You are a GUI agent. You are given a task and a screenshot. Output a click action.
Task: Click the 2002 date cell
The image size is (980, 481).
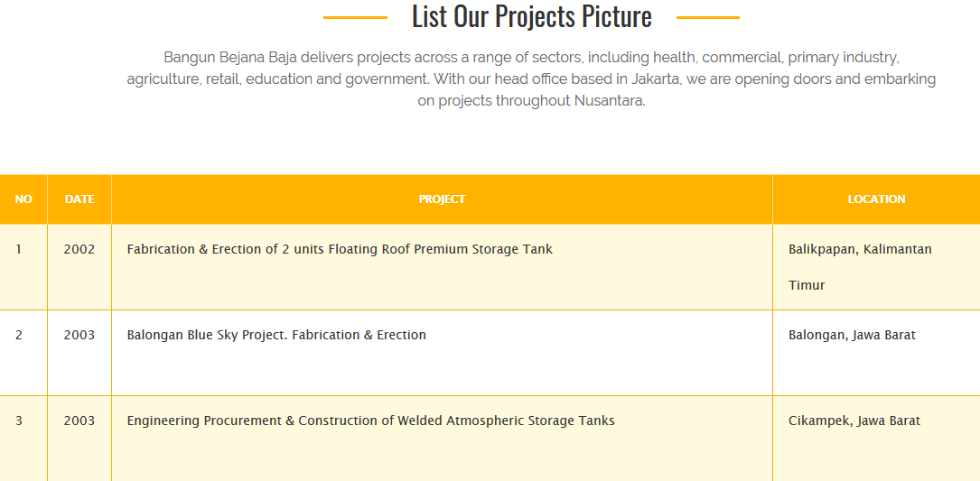[79, 249]
